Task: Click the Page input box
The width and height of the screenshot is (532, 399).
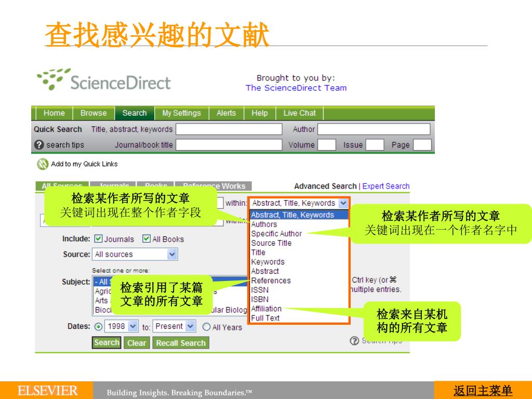Action: (x=422, y=145)
